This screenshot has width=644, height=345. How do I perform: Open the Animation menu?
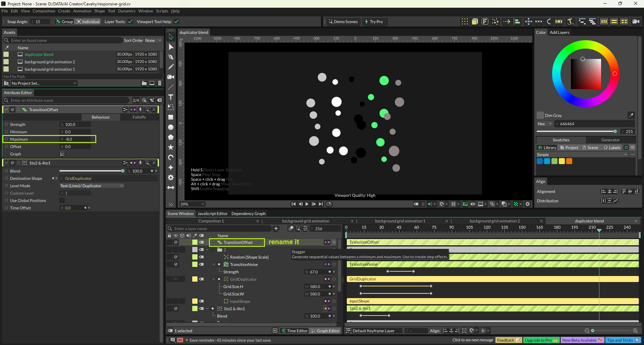click(x=82, y=11)
